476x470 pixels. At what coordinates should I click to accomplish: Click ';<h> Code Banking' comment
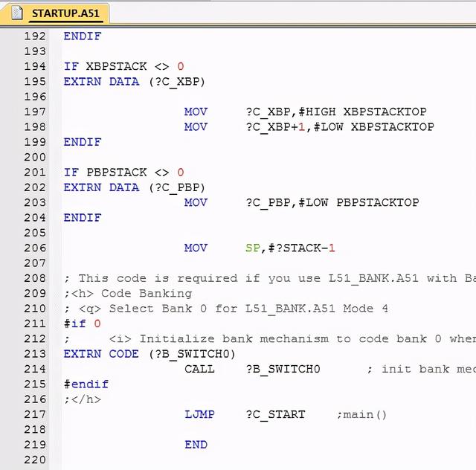pyautogui.click(x=128, y=293)
